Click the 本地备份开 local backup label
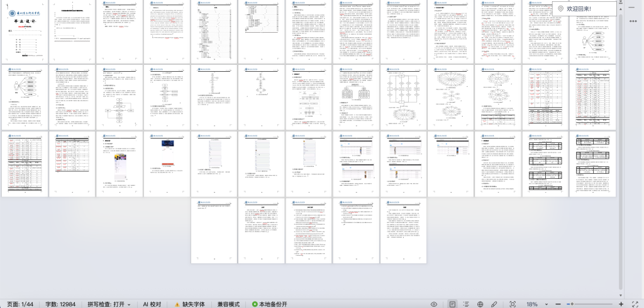Image resolution: width=644 pixels, height=308 pixels. [273, 304]
